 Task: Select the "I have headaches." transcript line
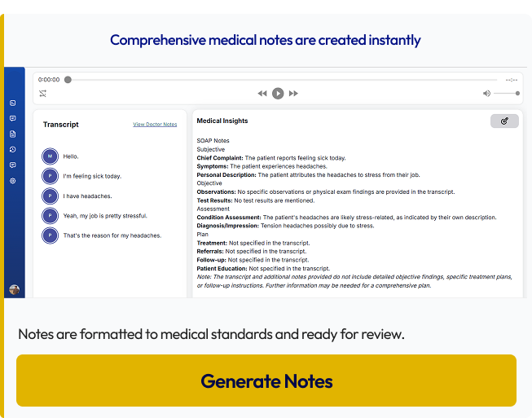87,196
